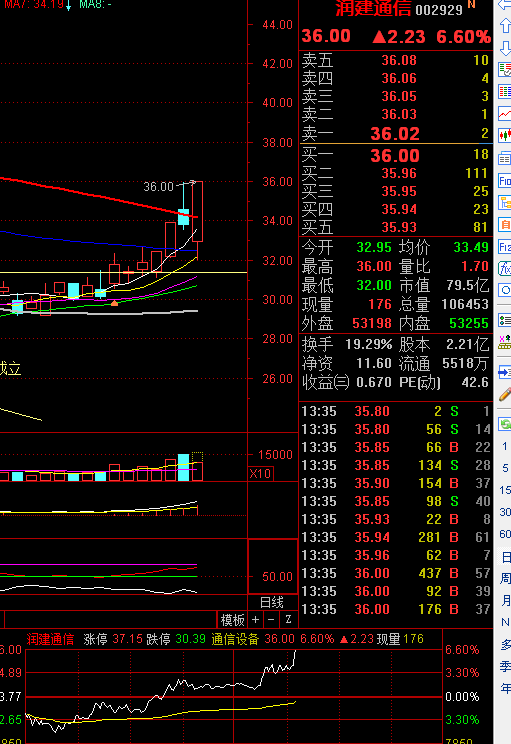Select the weekly 周 period tab
Screen dimensions: 511x744
tap(505, 578)
